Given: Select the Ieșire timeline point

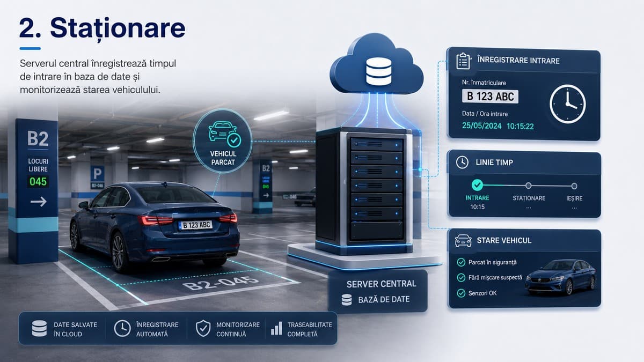Looking at the screenshot, I should [x=574, y=186].
